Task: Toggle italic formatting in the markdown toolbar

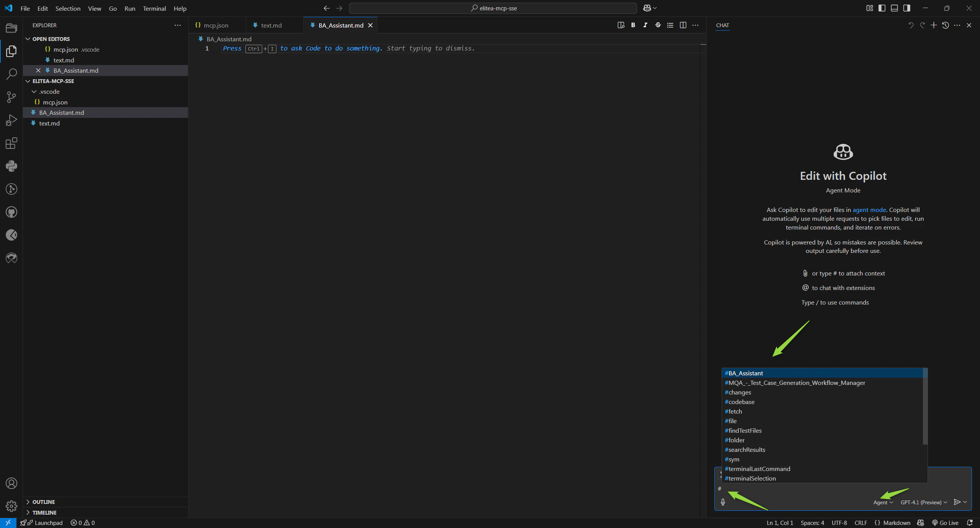Action: [x=645, y=25]
